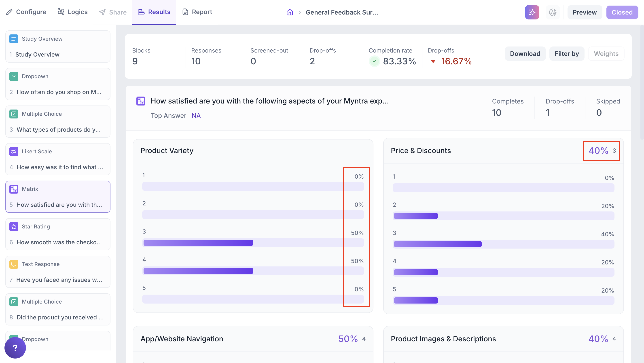644x363 pixels.
Task: Click the Text Response block icon
Action: [x=14, y=264]
